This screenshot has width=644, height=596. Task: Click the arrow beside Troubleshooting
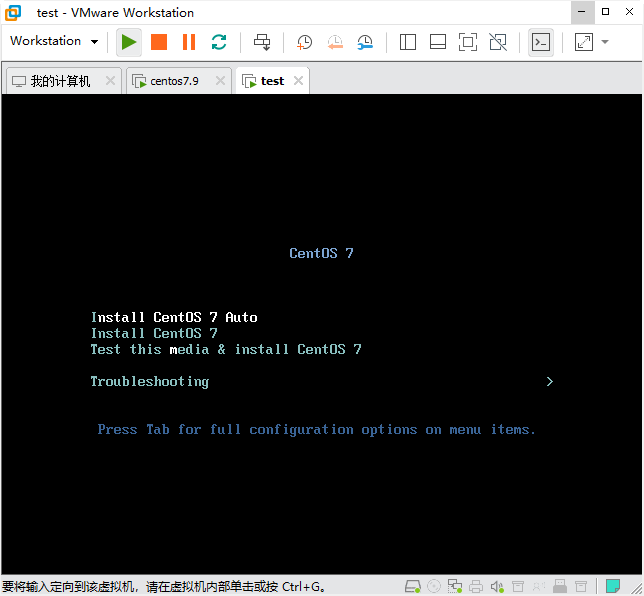(550, 382)
